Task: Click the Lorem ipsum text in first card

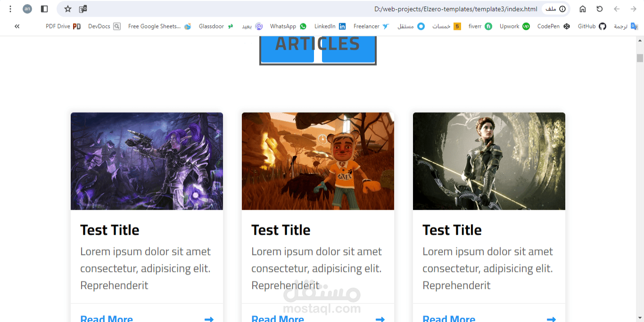Action: point(146,268)
